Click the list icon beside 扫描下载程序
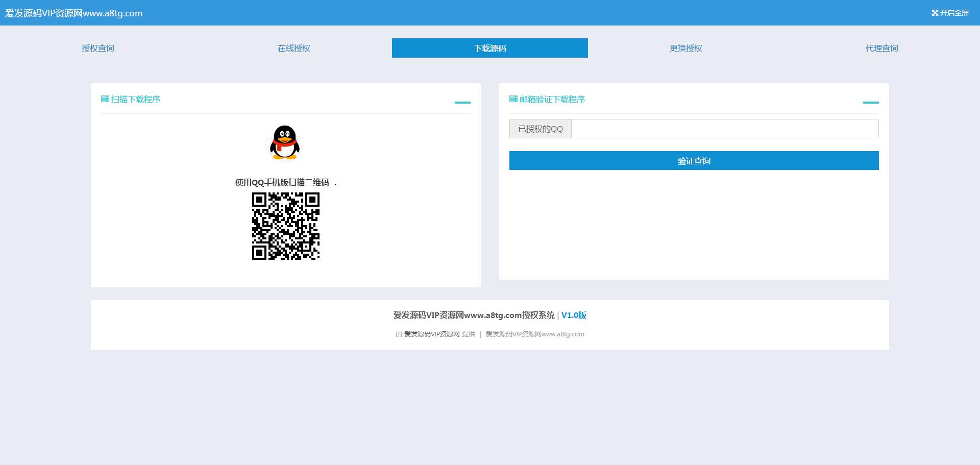980x465 pixels. click(105, 99)
